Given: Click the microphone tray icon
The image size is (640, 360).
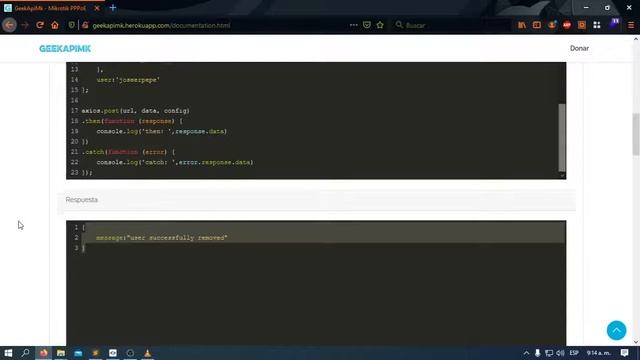Looking at the screenshot, I should (x=538, y=353).
